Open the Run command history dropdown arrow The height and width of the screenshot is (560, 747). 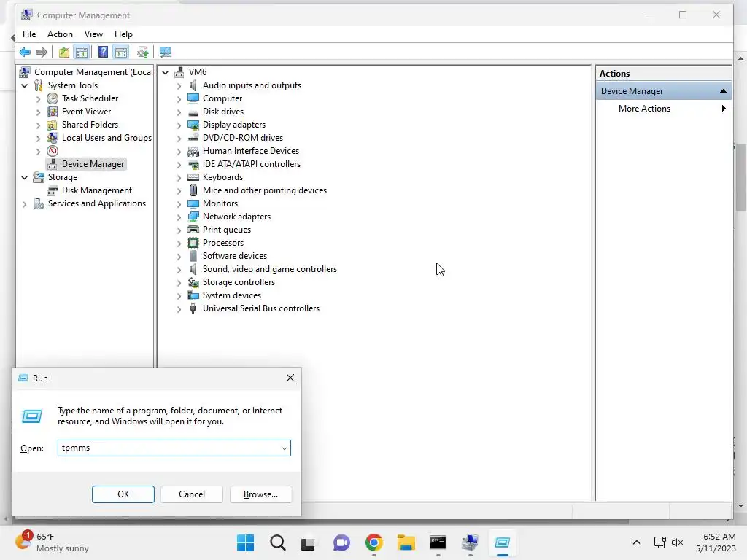[x=284, y=448]
